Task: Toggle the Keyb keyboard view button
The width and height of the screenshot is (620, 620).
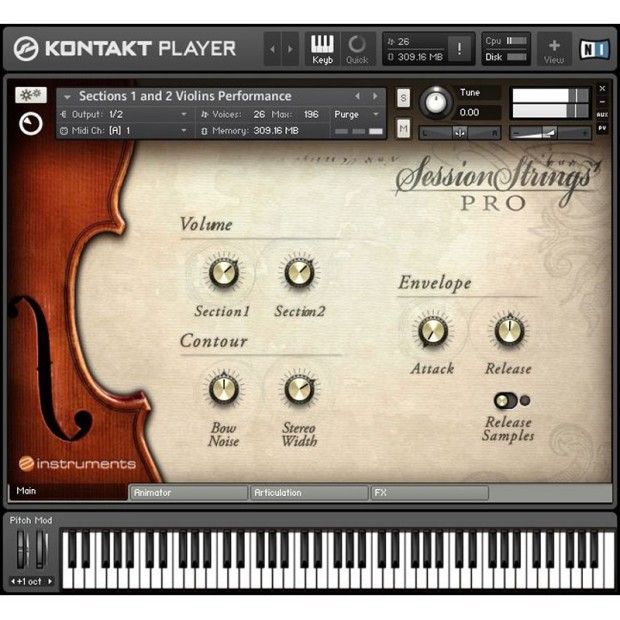Action: tap(322, 49)
